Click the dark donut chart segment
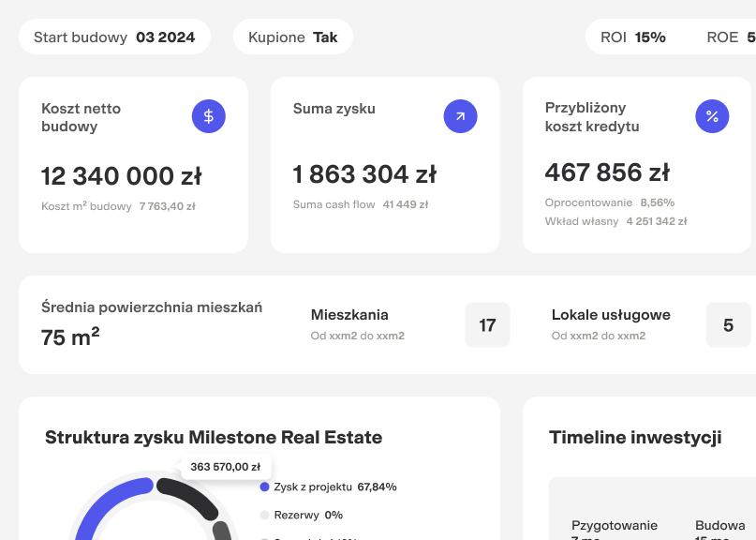This screenshot has width=756, height=540. (x=190, y=498)
